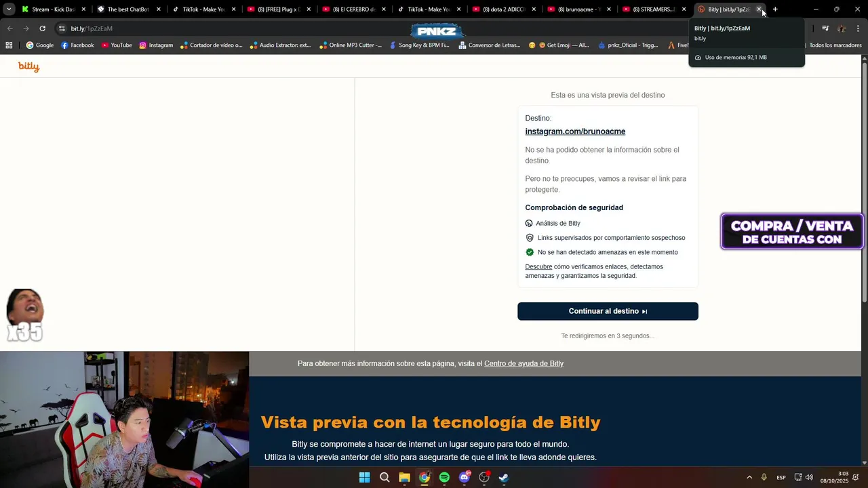
Task: Switch to the Stream - Kick Dashboard tab
Action: (x=53, y=9)
